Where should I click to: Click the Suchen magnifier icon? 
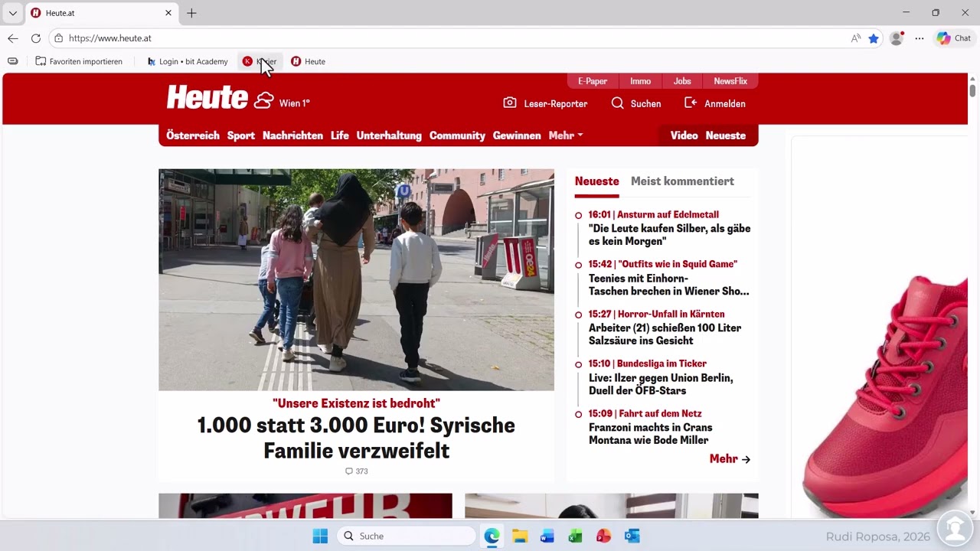pos(618,103)
